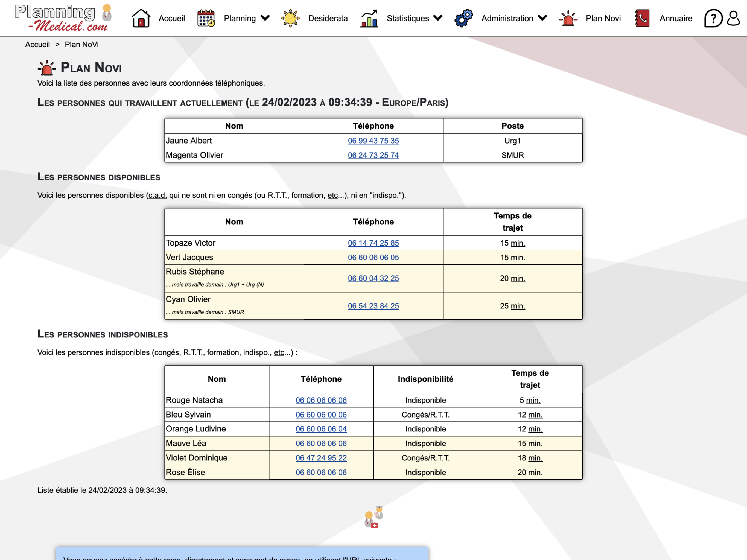This screenshot has width=747, height=560.
Task: Click the home house icon
Action: [x=141, y=18]
